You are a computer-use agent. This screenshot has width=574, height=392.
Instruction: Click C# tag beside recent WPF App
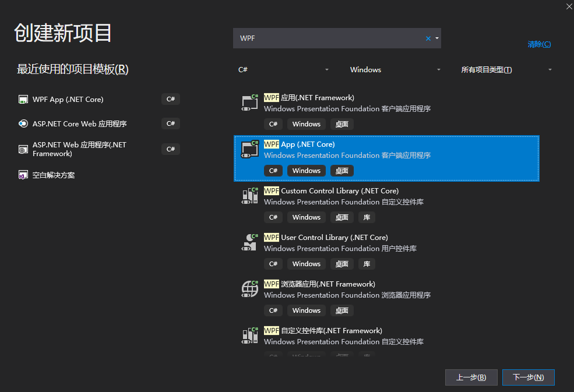tap(171, 99)
